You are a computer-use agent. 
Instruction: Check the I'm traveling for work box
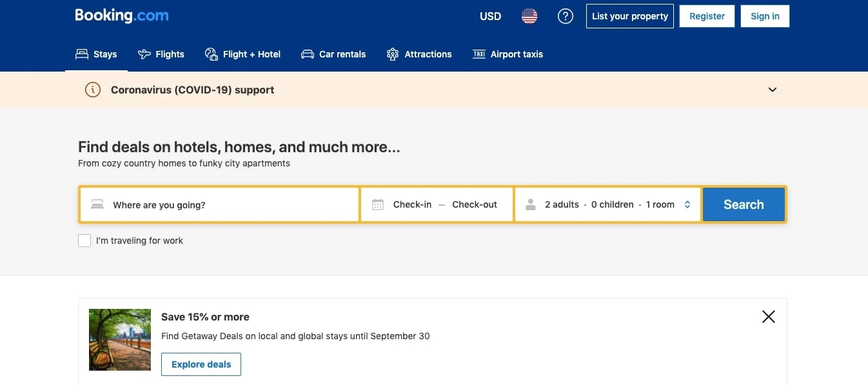pyautogui.click(x=84, y=241)
